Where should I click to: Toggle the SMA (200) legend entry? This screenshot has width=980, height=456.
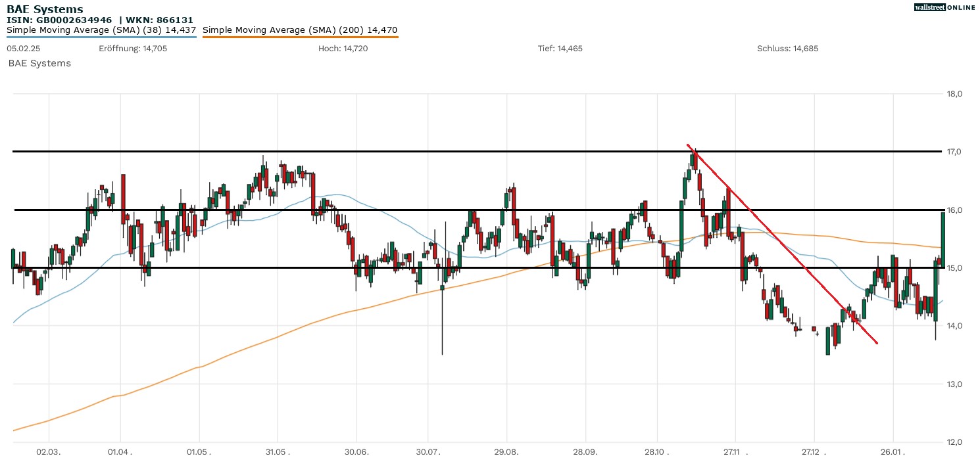tap(300, 30)
